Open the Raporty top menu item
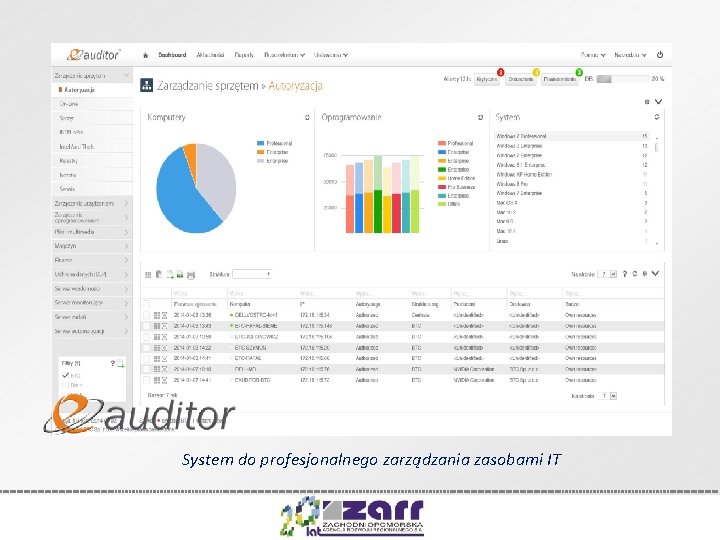The image size is (720, 540). 244,55
